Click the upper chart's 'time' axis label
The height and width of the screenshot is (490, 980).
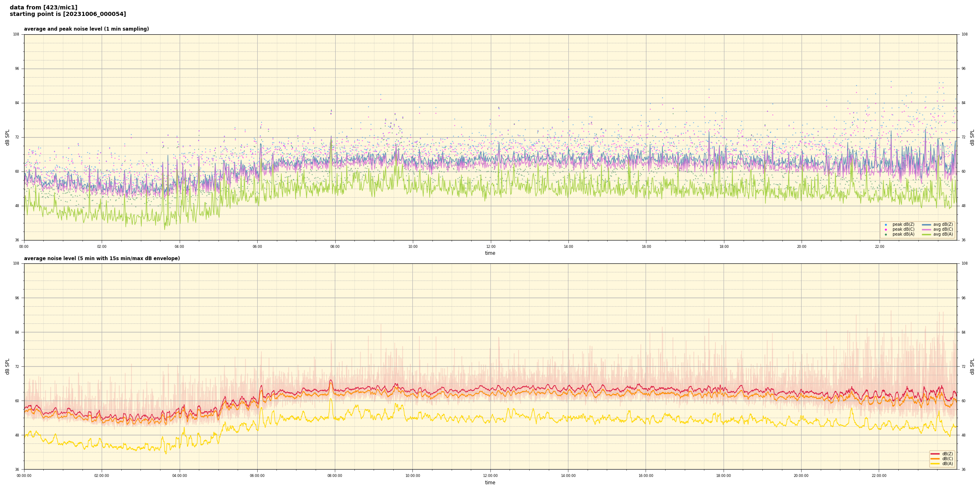pyautogui.click(x=490, y=253)
